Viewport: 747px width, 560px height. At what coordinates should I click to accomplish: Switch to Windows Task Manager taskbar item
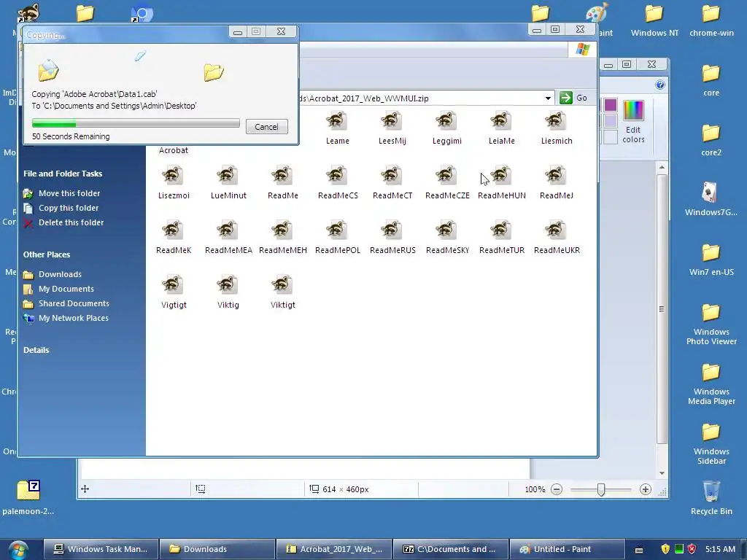coord(101,549)
